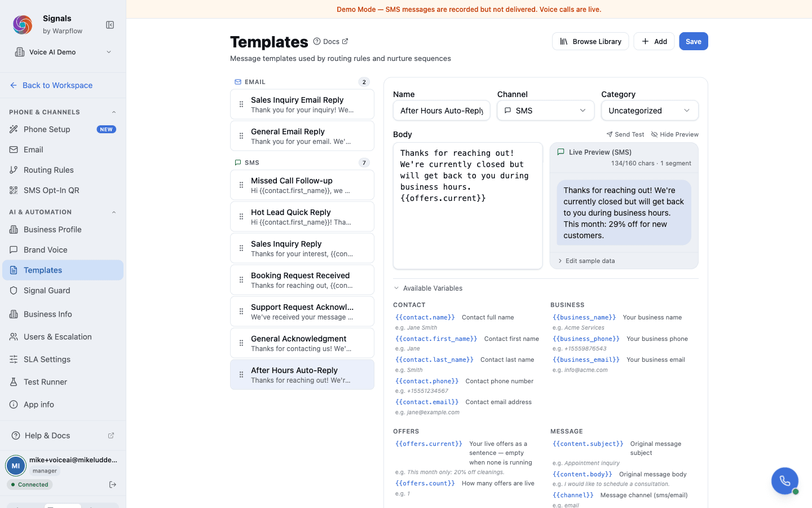
Task: Click drag handle for General Acknowledgment
Action: click(241, 343)
